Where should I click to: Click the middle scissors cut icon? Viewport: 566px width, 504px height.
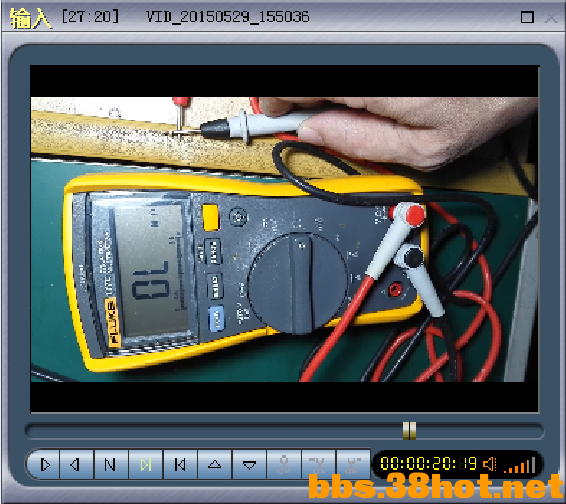pyautogui.click(x=319, y=464)
